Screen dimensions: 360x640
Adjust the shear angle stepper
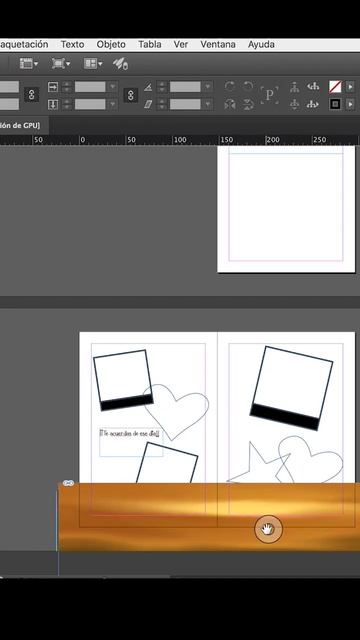162,104
